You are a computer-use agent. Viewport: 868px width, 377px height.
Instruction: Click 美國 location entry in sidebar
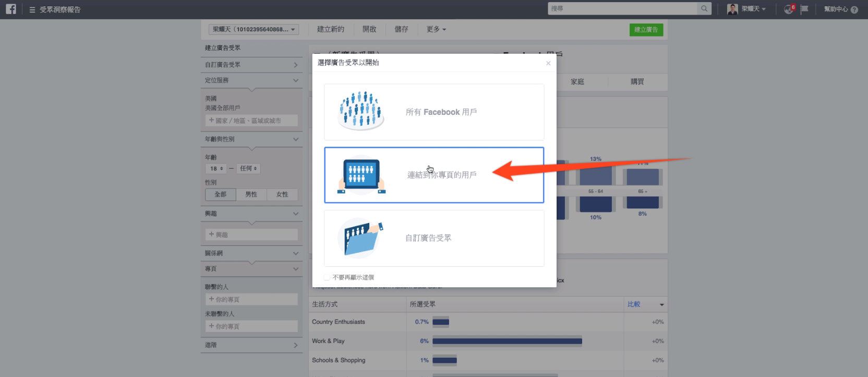pyautogui.click(x=211, y=99)
